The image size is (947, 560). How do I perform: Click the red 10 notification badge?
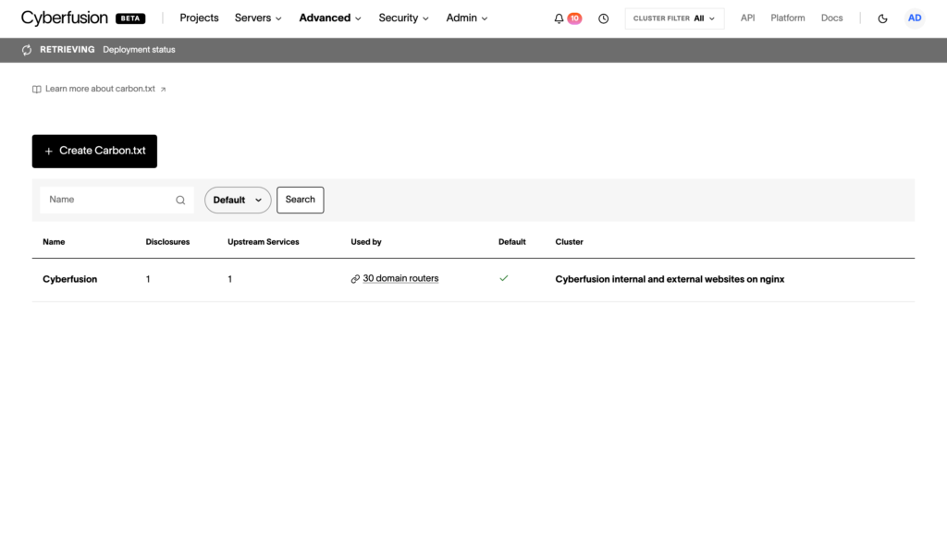click(574, 18)
